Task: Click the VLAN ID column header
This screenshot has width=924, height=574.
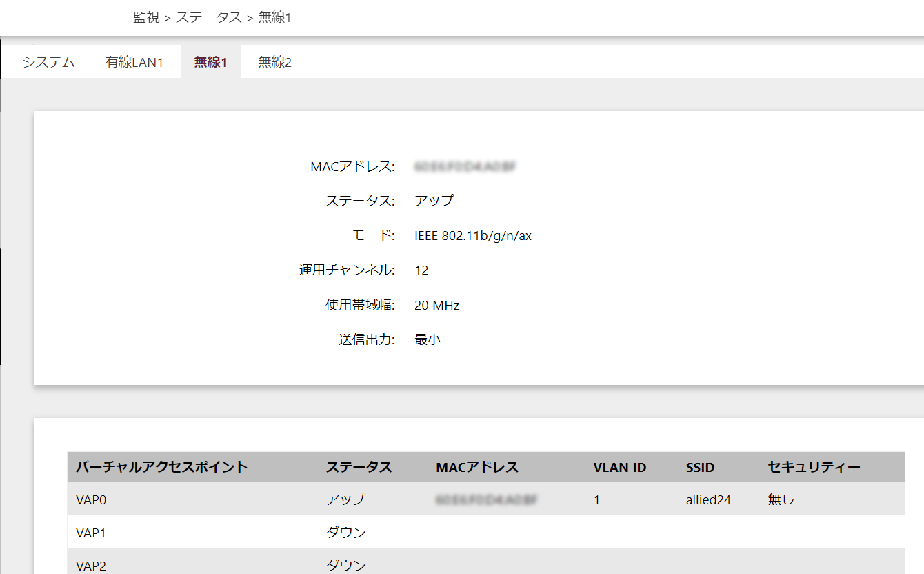Action: coord(619,468)
